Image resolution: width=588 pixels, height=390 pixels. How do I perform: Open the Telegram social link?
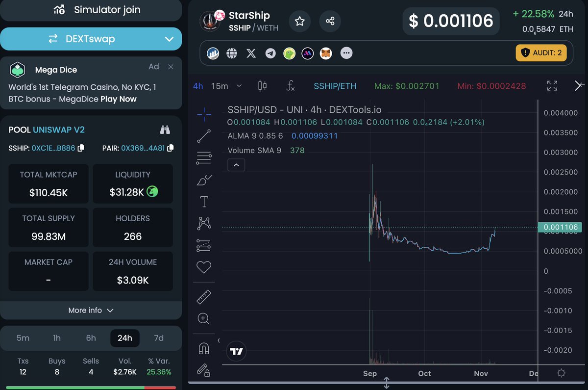tap(270, 53)
